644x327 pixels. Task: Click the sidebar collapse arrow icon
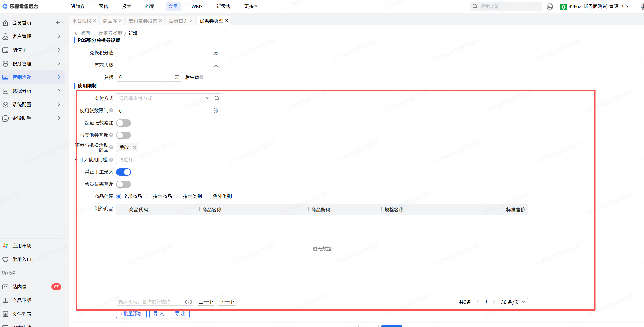pos(58,23)
